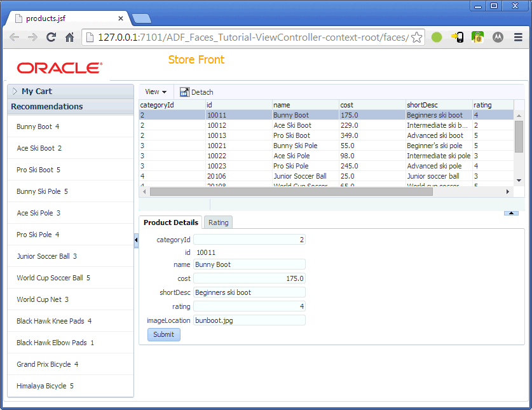The image size is (532, 410).
Task: Edit the categoryId input field
Action: coord(249,240)
